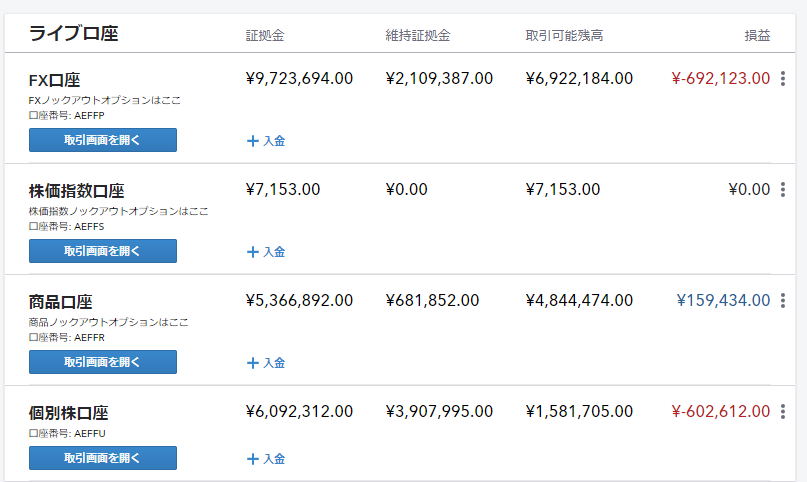Click account number text AEFFS
Viewport: 807px width, 482px height.
pyautogui.click(x=89, y=227)
